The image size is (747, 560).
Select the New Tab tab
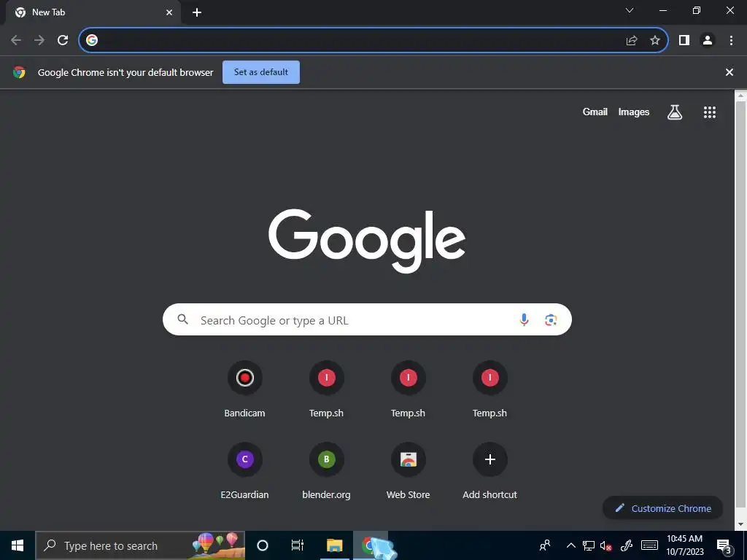point(93,13)
